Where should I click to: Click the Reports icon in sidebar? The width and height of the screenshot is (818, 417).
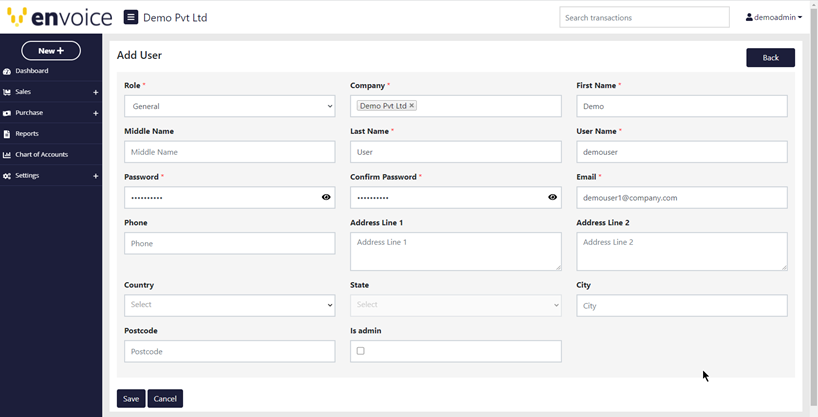7,134
